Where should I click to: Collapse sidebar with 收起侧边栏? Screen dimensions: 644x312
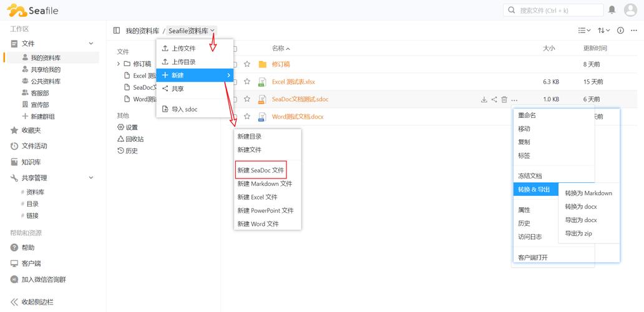(x=32, y=302)
